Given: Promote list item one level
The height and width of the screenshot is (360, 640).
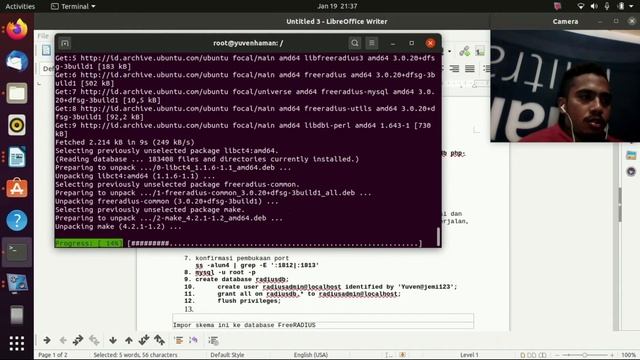Looking at the screenshot, I should pyautogui.click(x=63, y=340).
